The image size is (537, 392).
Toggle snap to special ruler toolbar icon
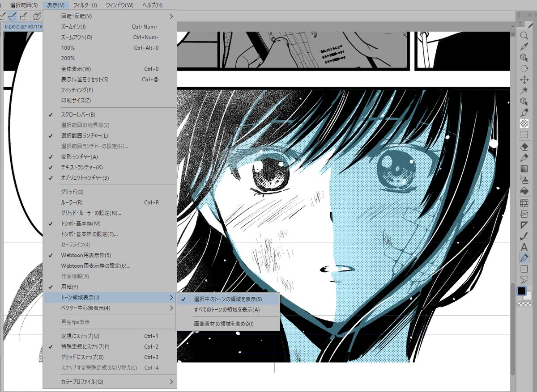click(13, 16)
